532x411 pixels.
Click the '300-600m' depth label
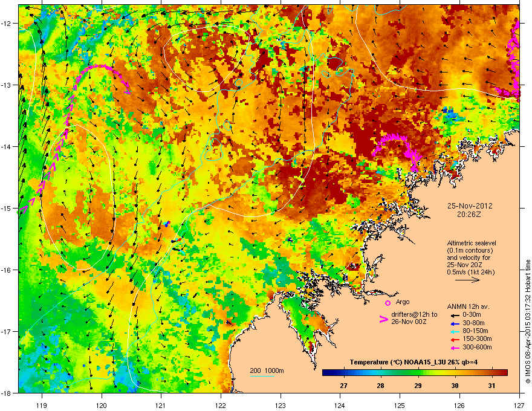pos(477,348)
